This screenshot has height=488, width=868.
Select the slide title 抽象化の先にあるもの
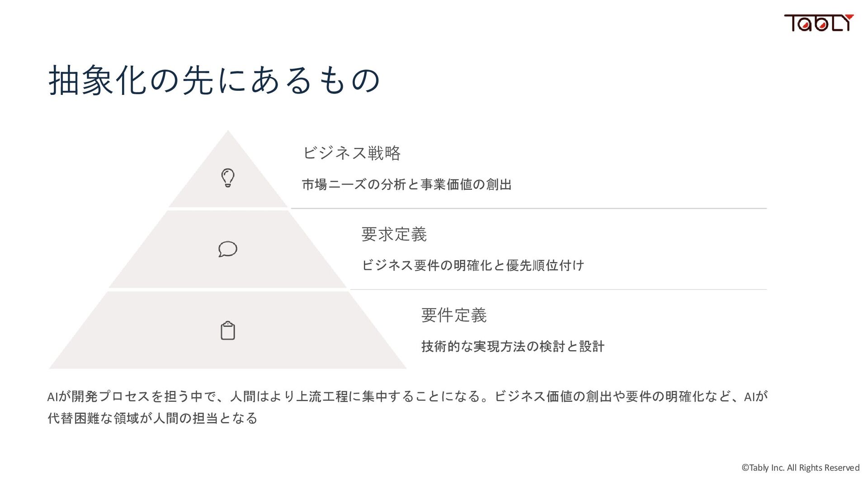(214, 80)
